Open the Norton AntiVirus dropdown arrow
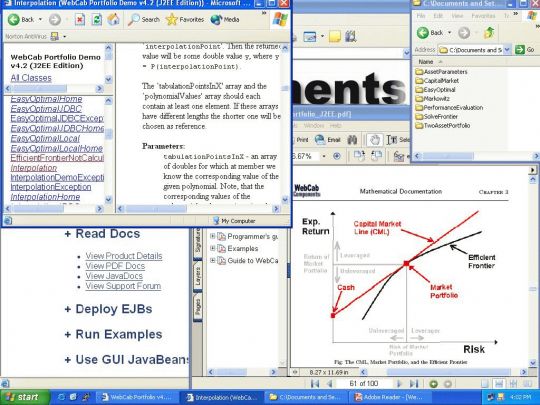The width and height of the screenshot is (540, 405). 64,37
